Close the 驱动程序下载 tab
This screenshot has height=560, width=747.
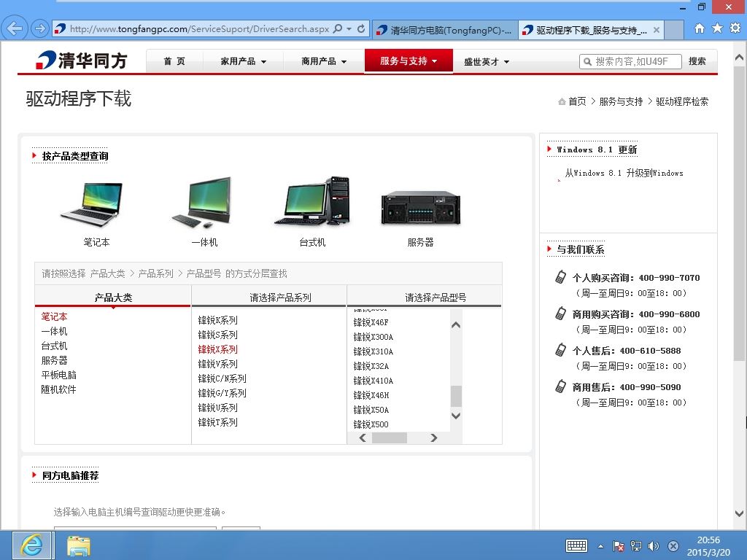657,30
